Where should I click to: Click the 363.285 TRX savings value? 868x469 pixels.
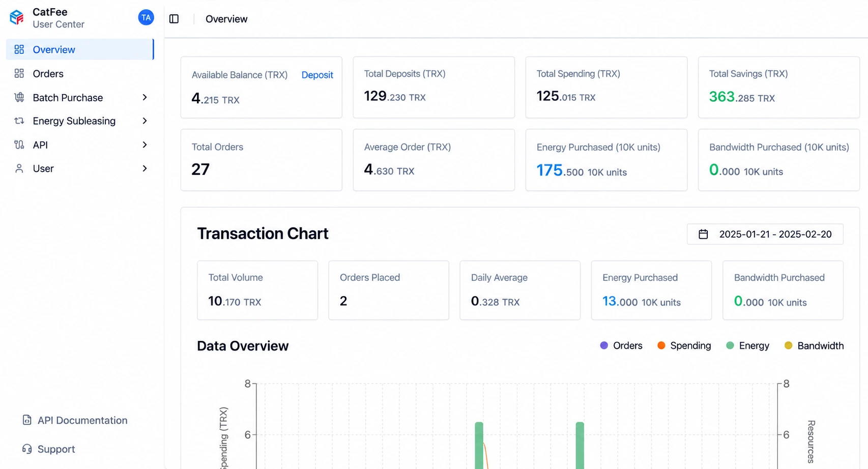(742, 97)
